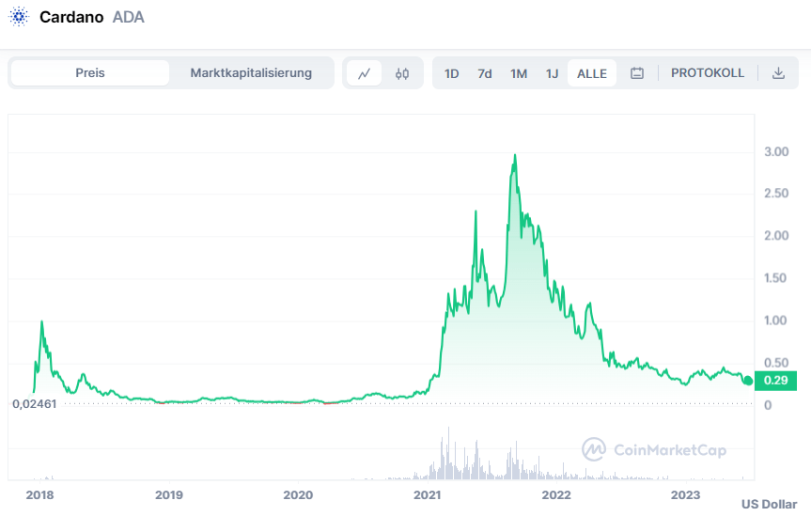811x532 pixels.
Task: Click the 0.50 price axis label
Action: click(x=776, y=364)
